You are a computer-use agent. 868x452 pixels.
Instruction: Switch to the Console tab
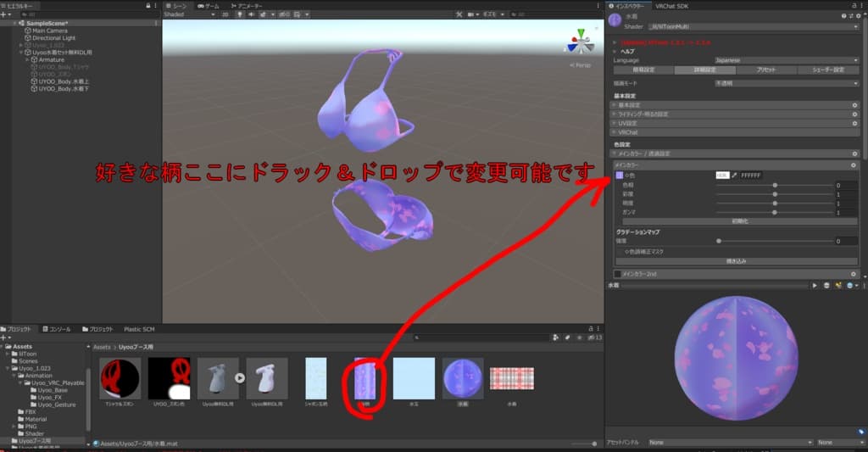click(57, 329)
